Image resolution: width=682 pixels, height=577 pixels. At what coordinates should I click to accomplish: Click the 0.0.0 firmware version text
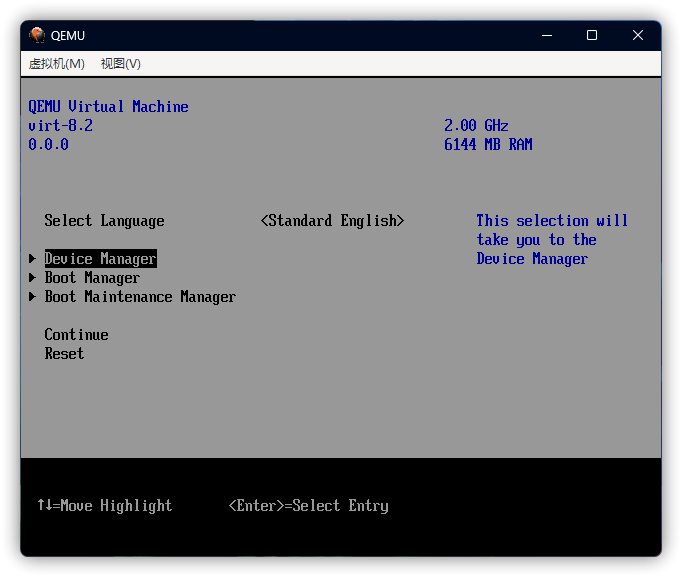tap(48, 145)
